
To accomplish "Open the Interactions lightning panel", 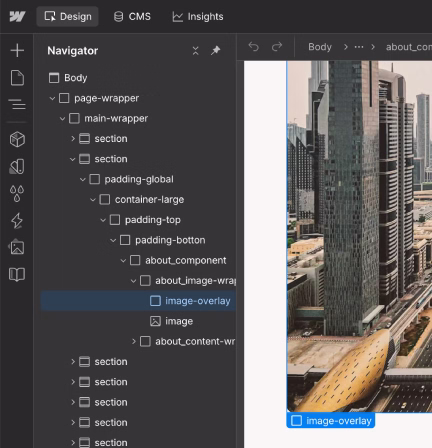I will pyautogui.click(x=17, y=221).
